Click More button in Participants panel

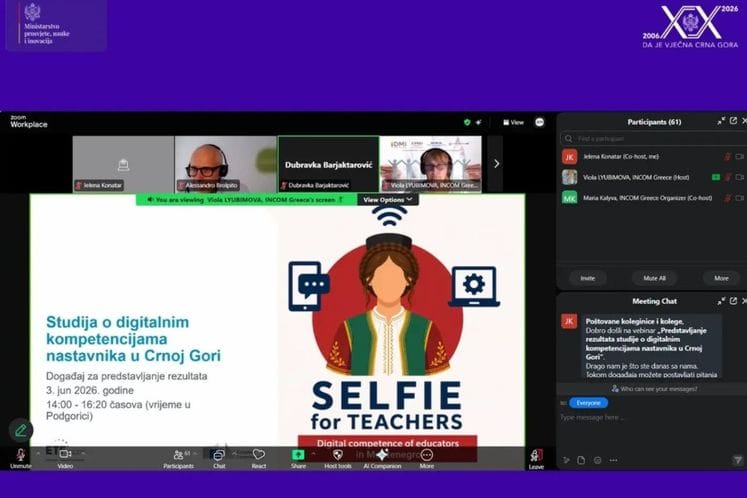pos(721,278)
